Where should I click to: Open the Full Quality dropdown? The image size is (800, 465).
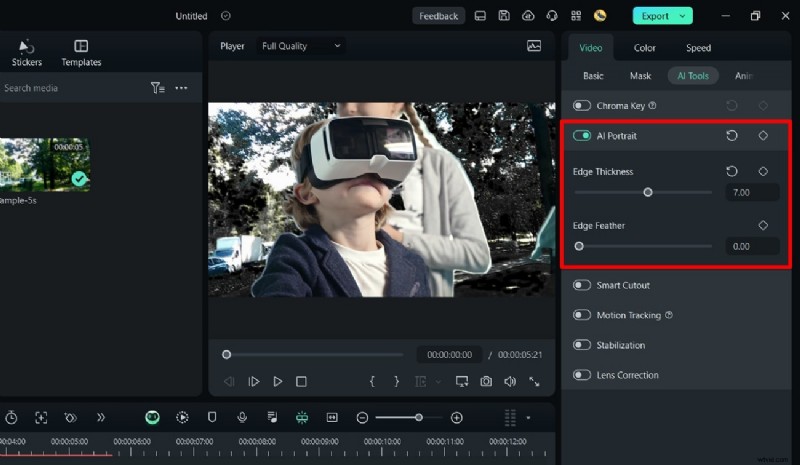pos(301,46)
